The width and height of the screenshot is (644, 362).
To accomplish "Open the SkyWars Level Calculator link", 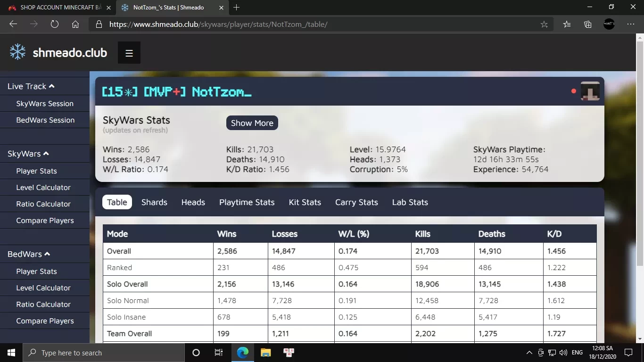I will click(43, 188).
